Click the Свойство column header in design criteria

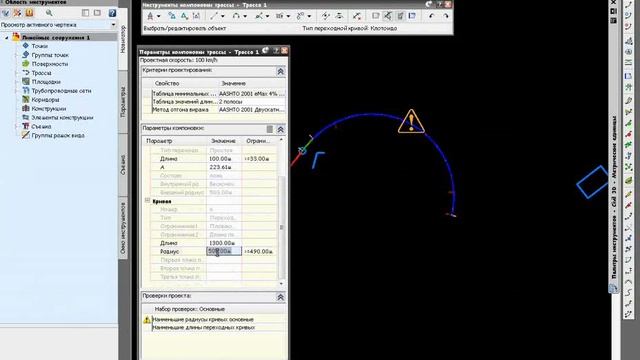tap(167, 83)
